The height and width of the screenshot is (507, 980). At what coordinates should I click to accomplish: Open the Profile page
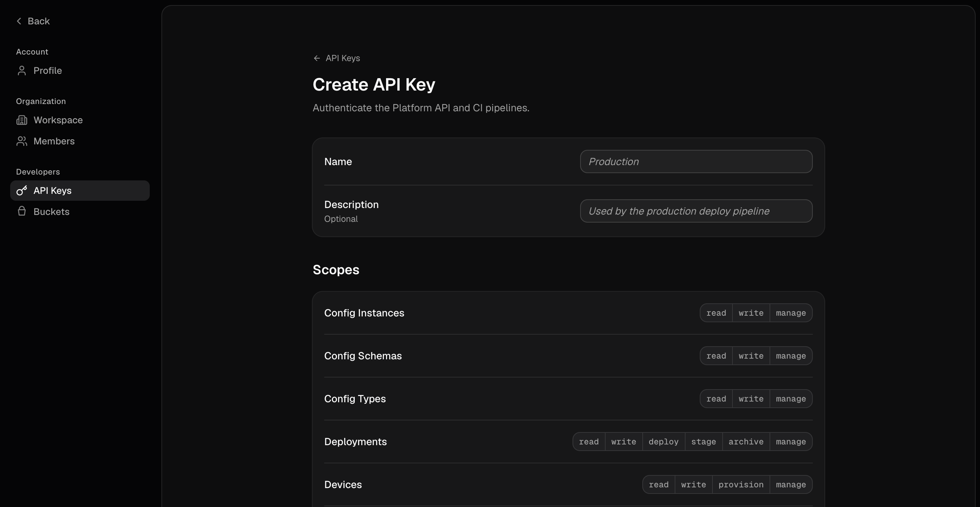click(x=80, y=71)
